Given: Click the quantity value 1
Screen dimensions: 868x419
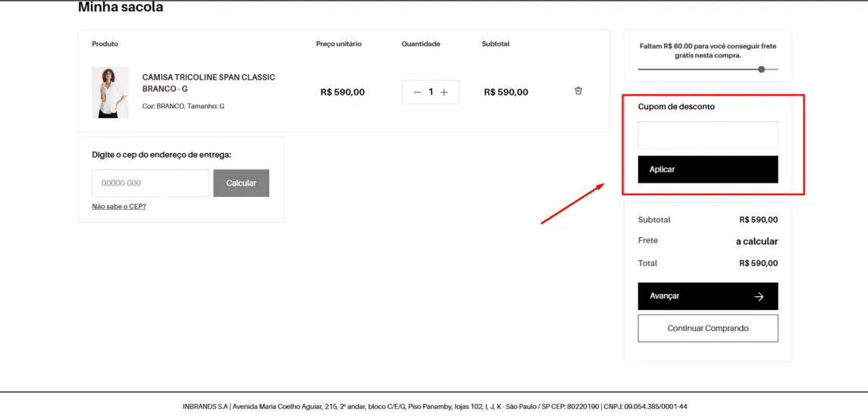Looking at the screenshot, I should pos(431,92).
